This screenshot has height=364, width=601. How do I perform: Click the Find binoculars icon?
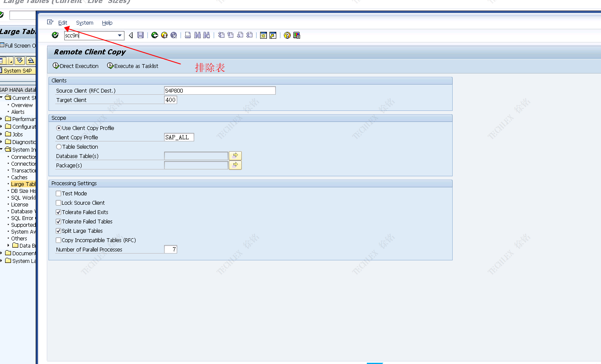tap(197, 35)
